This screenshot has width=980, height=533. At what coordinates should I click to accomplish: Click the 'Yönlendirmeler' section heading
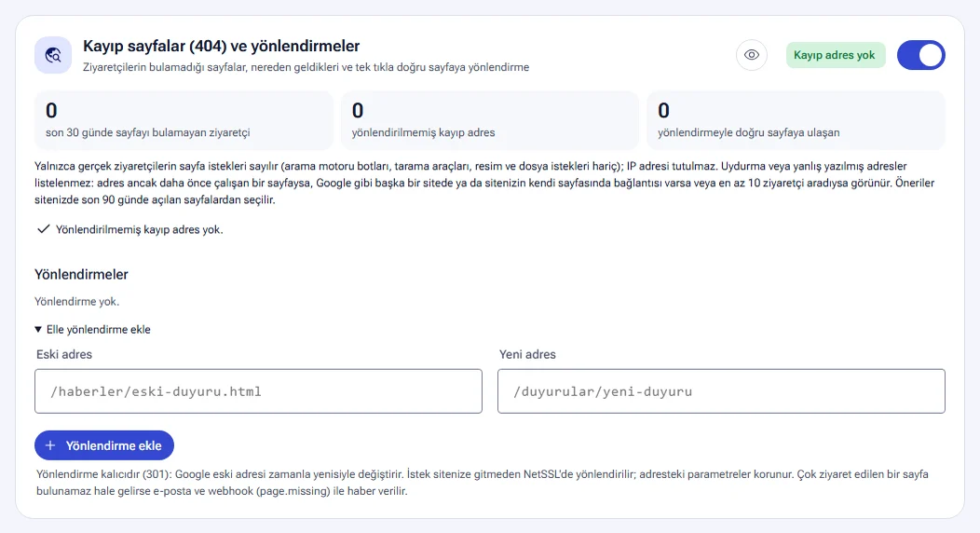pos(81,274)
